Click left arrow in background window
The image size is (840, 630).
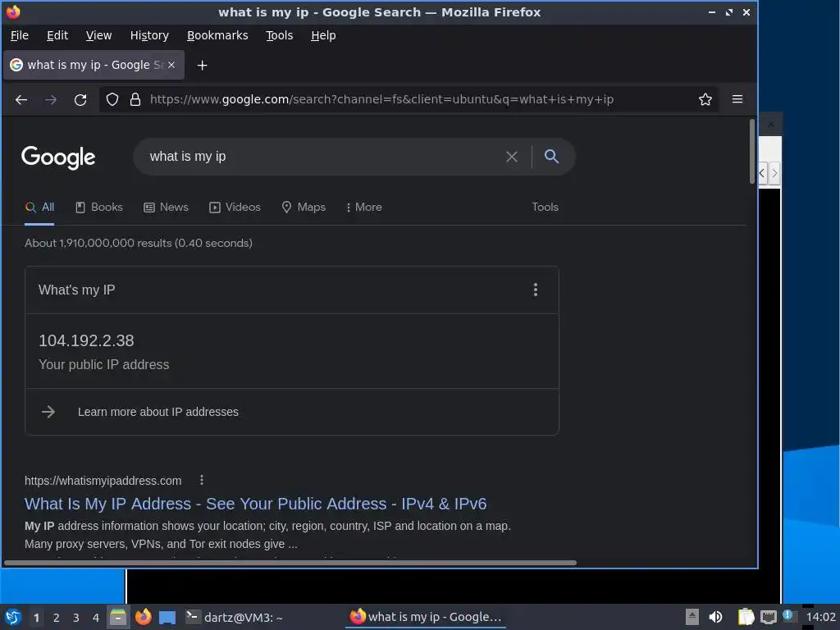click(x=762, y=173)
